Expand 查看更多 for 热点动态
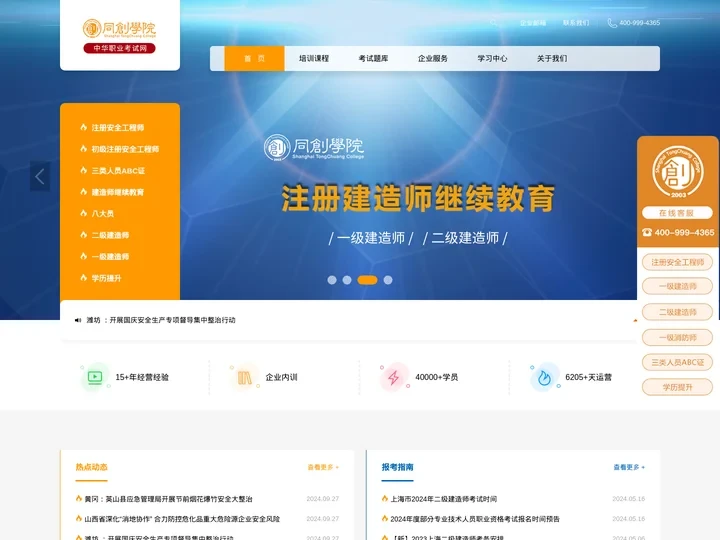 pyautogui.click(x=323, y=467)
